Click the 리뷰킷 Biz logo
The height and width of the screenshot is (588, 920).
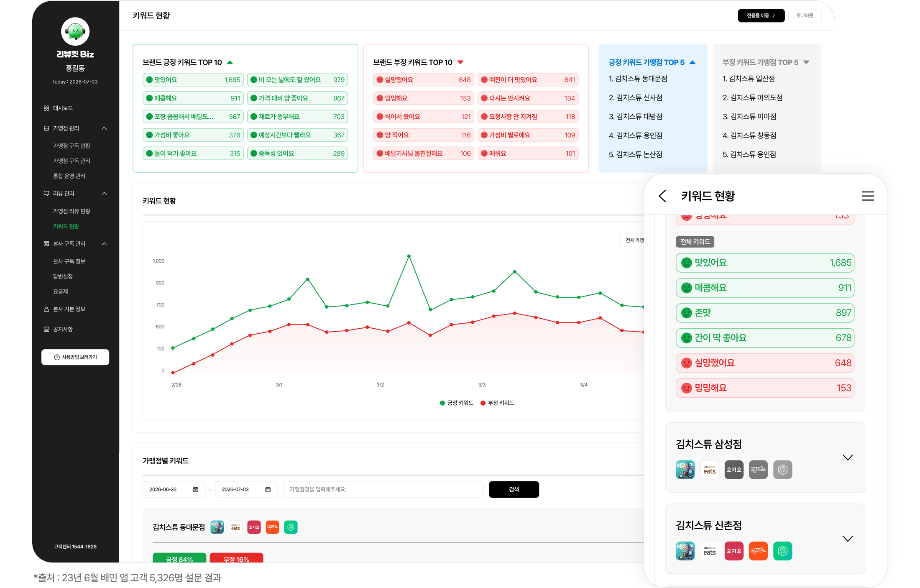pyautogui.click(x=75, y=37)
